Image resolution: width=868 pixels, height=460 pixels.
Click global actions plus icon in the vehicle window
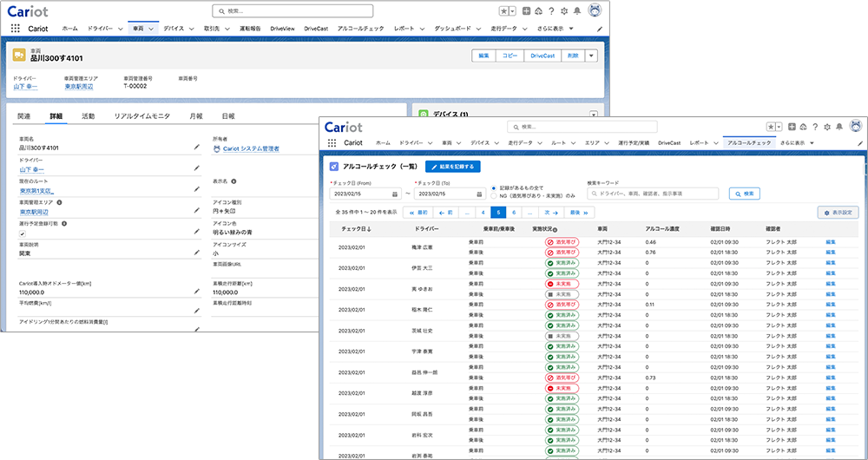[527, 11]
